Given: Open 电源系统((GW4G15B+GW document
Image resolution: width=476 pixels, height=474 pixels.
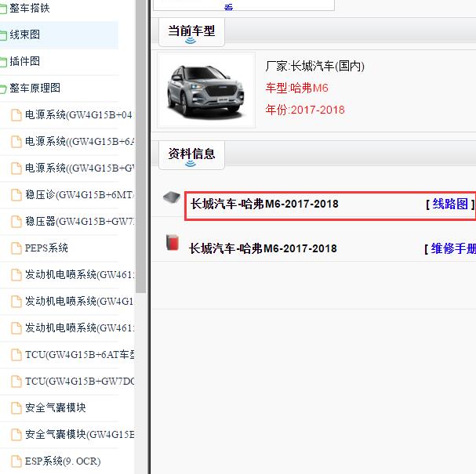Looking at the screenshot, I should coord(79,168).
